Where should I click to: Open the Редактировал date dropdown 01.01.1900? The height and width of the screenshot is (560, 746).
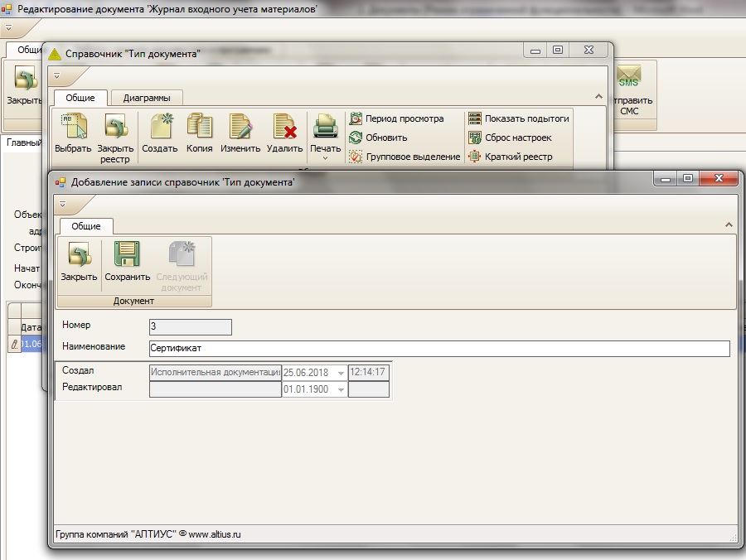(341, 390)
